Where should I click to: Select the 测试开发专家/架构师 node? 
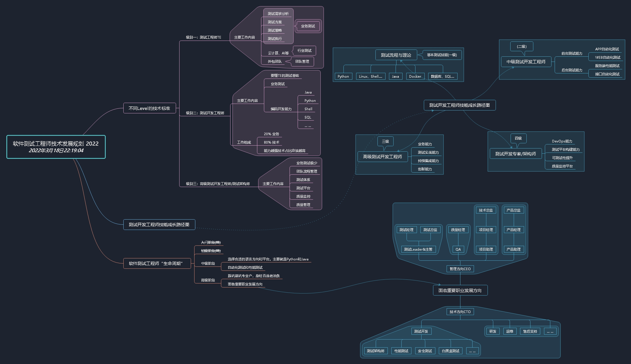coord(515,154)
